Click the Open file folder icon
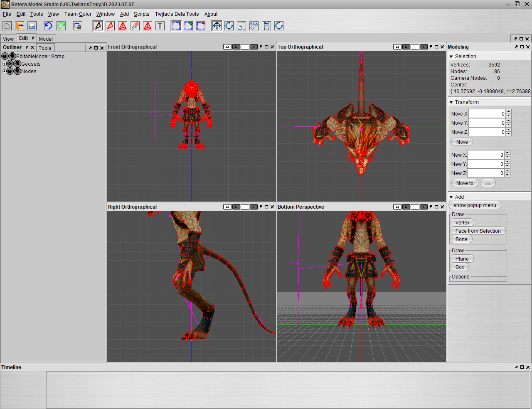 [20, 26]
